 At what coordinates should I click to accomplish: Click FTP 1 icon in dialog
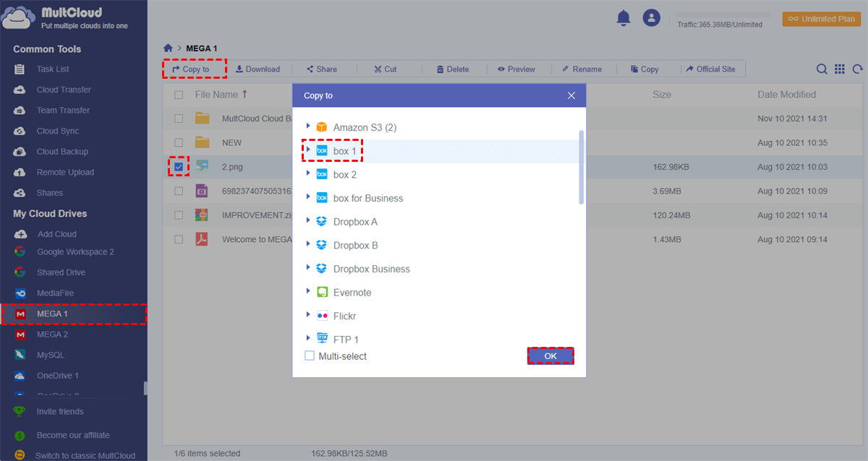click(x=322, y=338)
